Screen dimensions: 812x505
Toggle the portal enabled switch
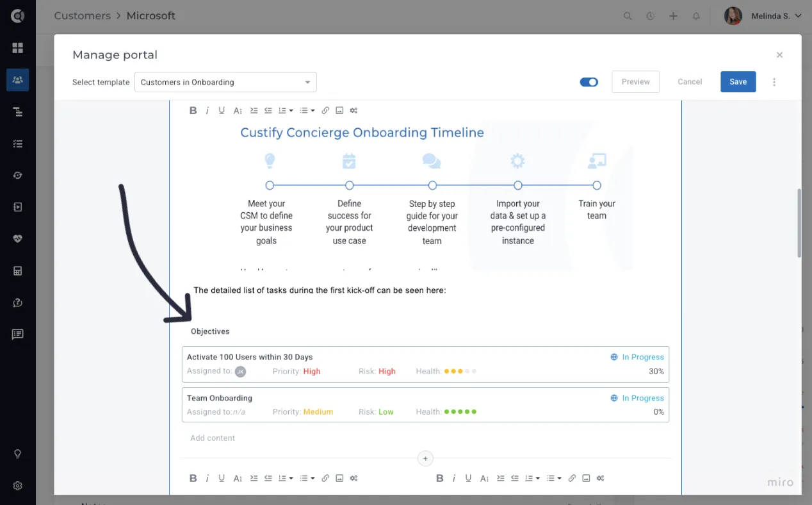[x=589, y=82]
